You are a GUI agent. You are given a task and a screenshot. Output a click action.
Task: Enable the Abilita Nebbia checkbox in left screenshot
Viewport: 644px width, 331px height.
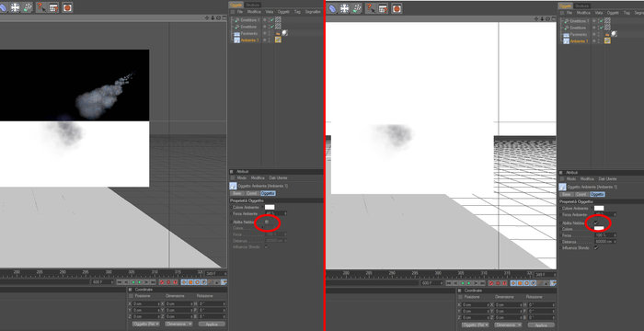[266, 222]
